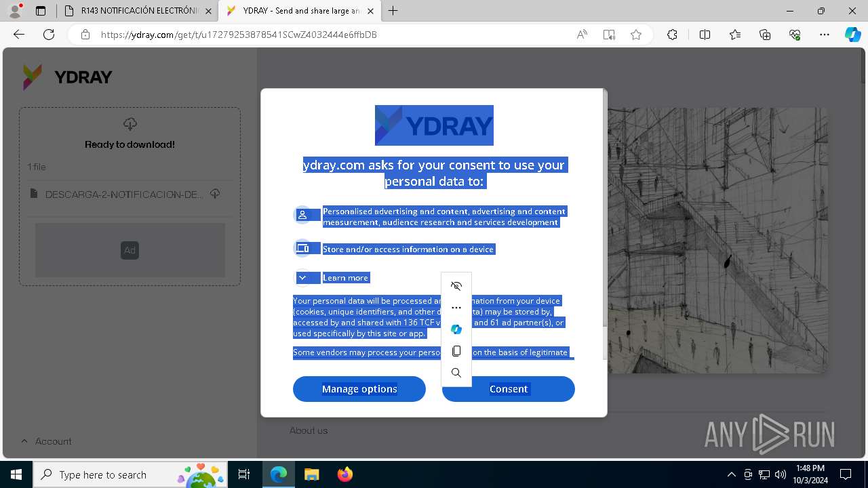Open Edge from taskbar
The height and width of the screenshot is (488, 868).
[279, 474]
